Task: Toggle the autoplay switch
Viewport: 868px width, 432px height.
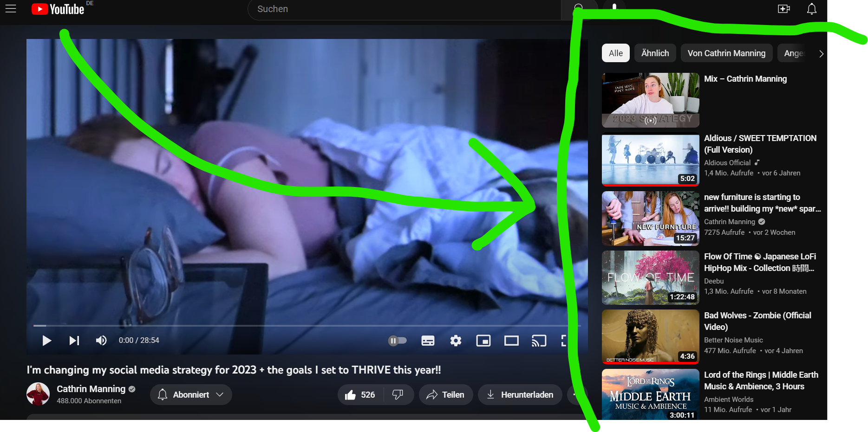Action: click(x=397, y=341)
